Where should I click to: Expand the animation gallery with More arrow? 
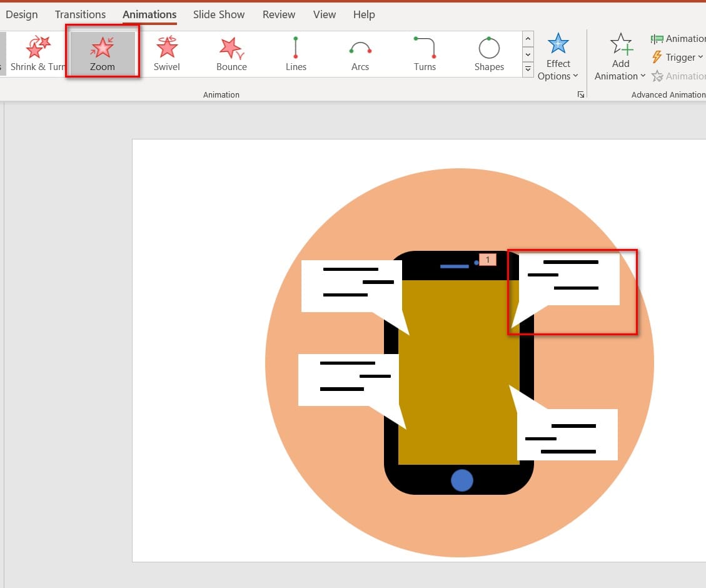pyautogui.click(x=528, y=69)
